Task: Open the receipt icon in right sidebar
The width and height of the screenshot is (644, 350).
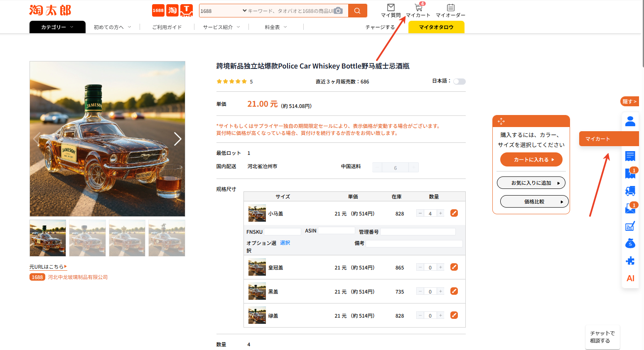Action: [x=630, y=156]
